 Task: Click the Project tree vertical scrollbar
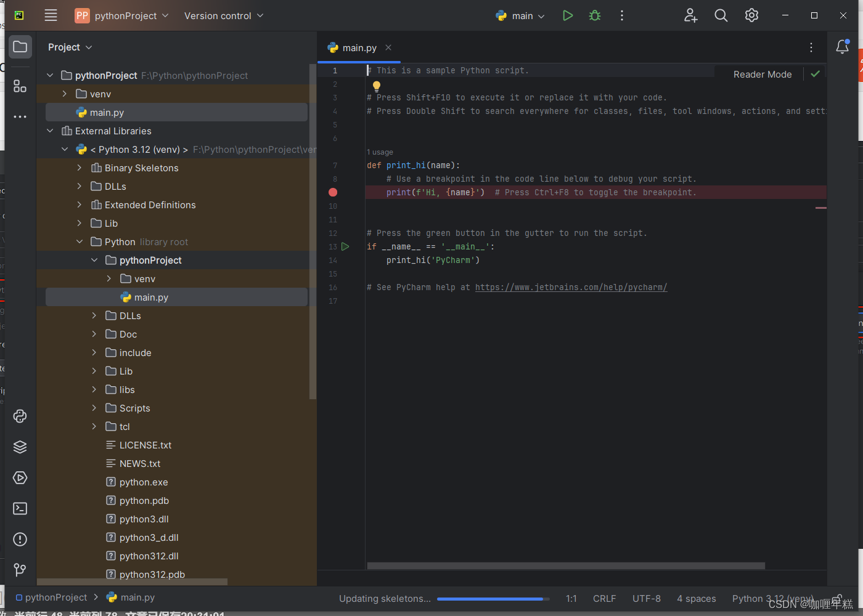313,232
